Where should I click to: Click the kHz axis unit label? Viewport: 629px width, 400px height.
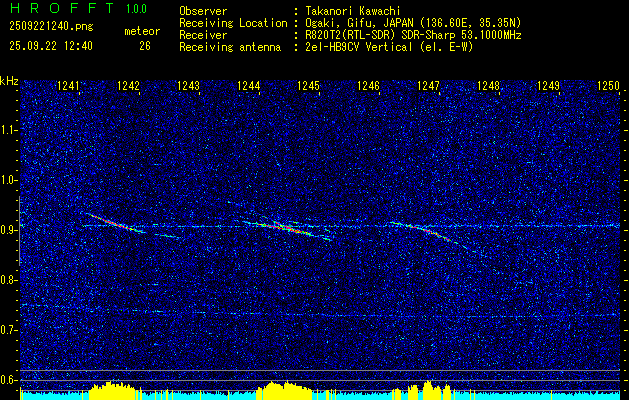point(9,81)
